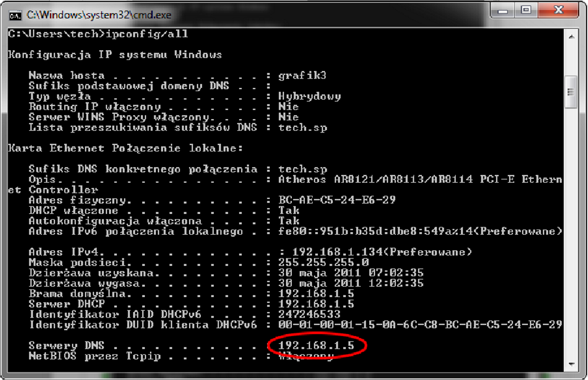The image size is (588, 380).
Task: Click the Nazwa hosta label
Action: [x=67, y=76]
